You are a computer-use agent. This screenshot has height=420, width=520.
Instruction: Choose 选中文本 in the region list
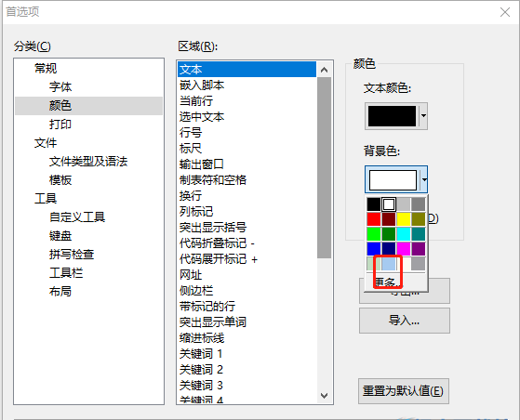[x=247, y=117]
